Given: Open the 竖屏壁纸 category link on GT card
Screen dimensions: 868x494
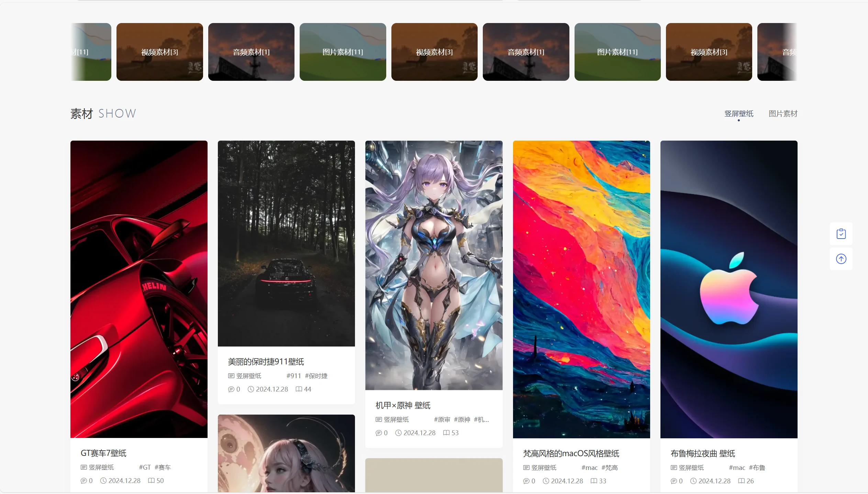Looking at the screenshot, I should tap(101, 467).
